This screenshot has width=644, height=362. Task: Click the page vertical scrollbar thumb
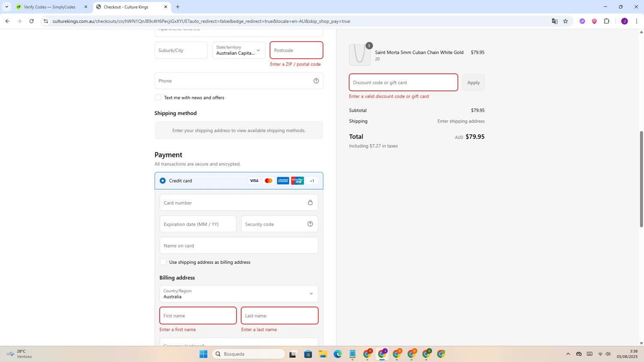[641, 179]
